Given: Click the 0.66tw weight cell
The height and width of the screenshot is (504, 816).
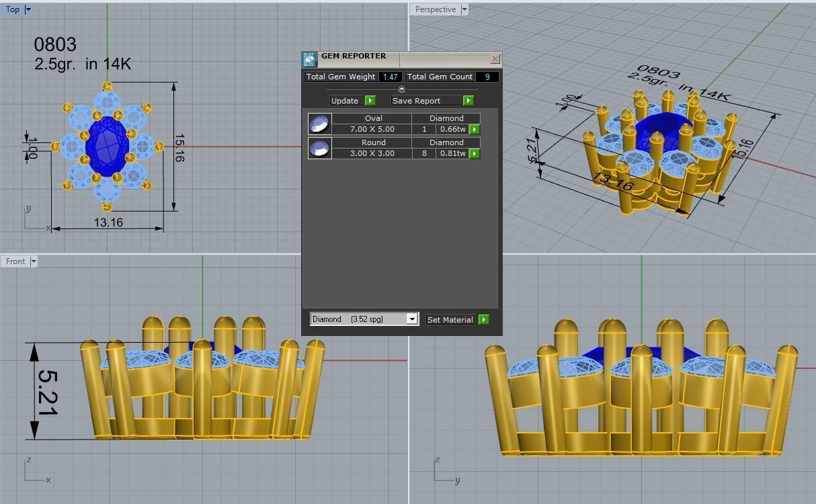Looking at the screenshot, I should pyautogui.click(x=453, y=129).
